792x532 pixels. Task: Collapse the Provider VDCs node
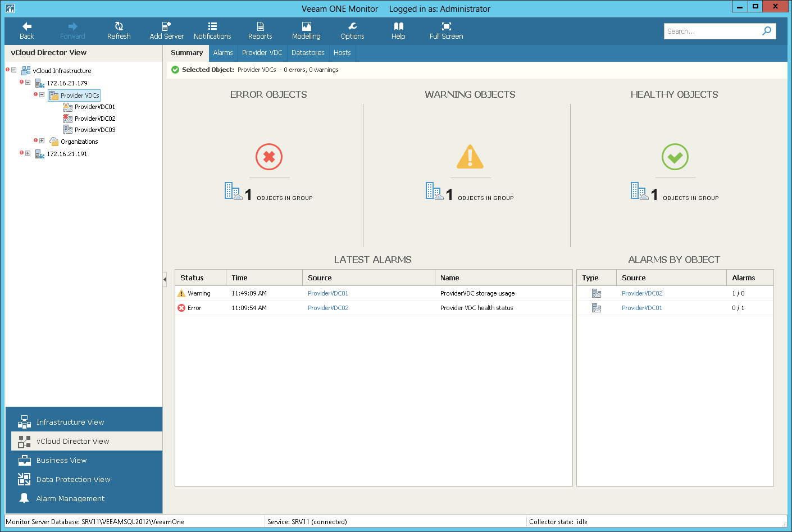click(42, 95)
